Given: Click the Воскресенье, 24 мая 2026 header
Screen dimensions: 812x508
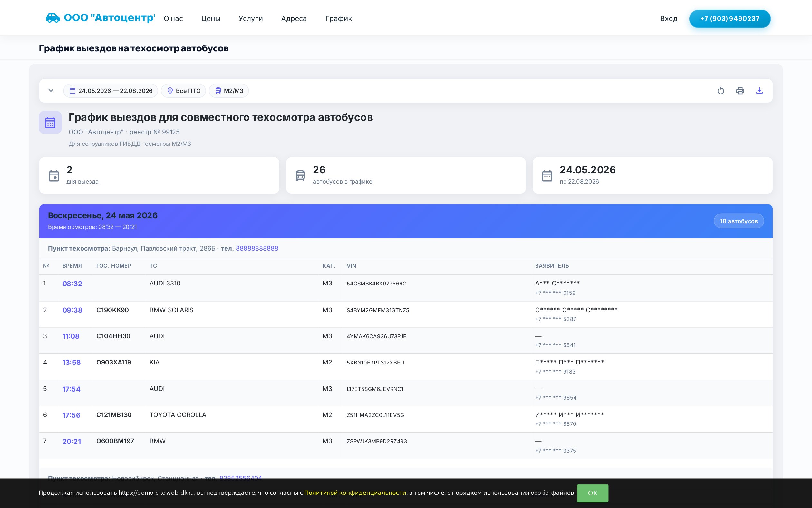Looking at the screenshot, I should [x=103, y=215].
